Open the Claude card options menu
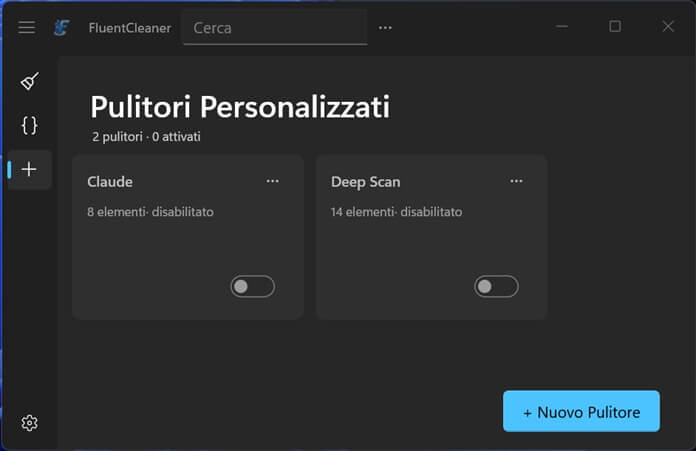This screenshot has height=451, width=696. click(273, 181)
